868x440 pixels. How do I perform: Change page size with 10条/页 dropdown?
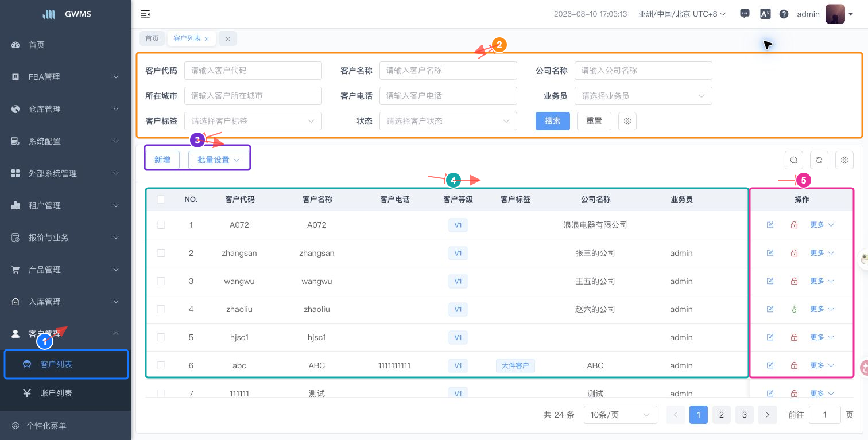click(x=620, y=415)
